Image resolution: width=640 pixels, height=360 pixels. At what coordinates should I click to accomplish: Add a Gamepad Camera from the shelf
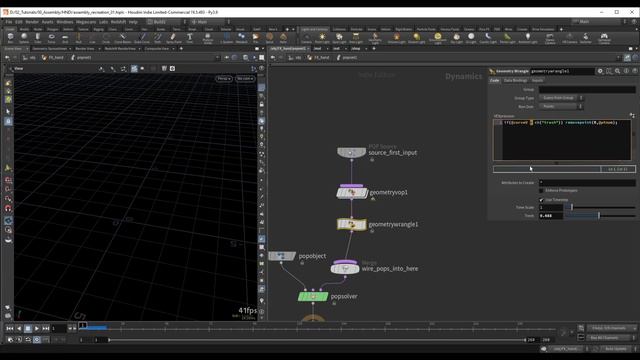[x=604, y=38]
